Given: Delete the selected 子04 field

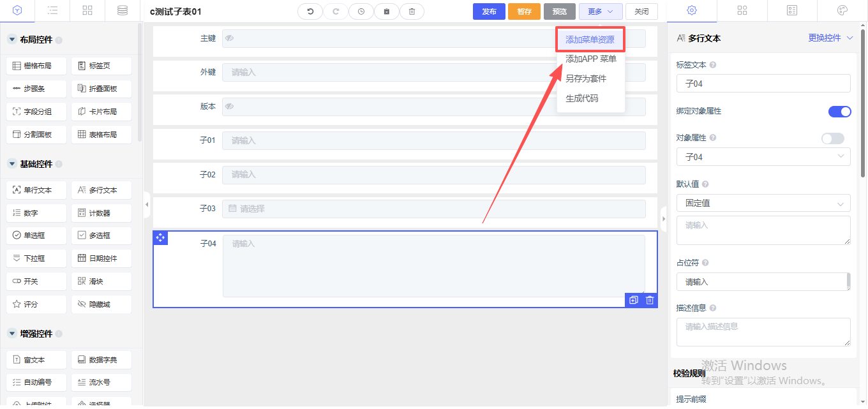Looking at the screenshot, I should 650,300.
